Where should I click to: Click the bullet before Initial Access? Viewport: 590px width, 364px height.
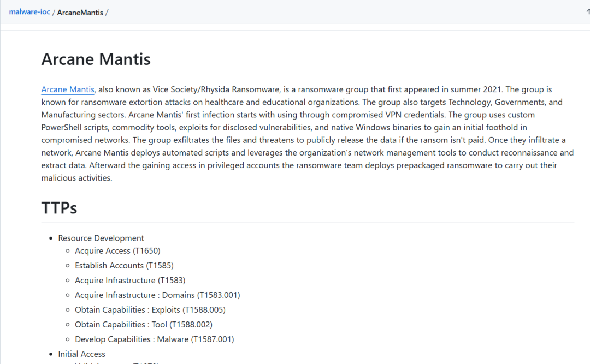(51, 354)
